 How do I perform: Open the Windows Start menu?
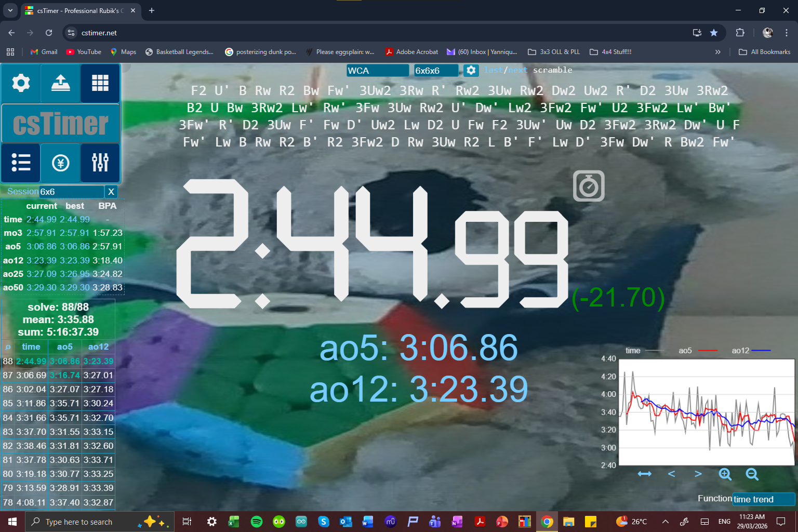click(x=12, y=522)
